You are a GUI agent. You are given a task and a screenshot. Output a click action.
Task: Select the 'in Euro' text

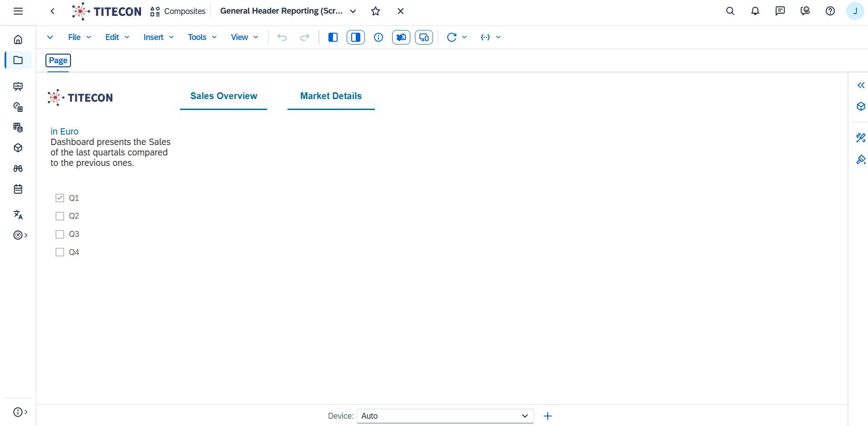(65, 131)
